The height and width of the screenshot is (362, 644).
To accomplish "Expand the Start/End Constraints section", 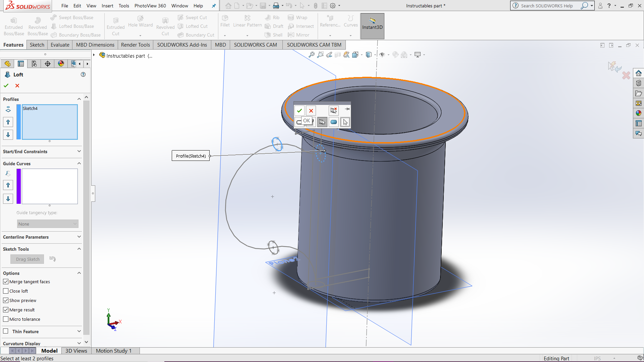I will [x=79, y=152].
